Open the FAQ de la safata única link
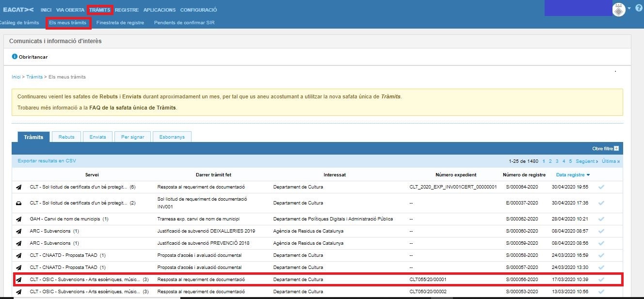This screenshot has width=644, height=299. click(x=132, y=107)
